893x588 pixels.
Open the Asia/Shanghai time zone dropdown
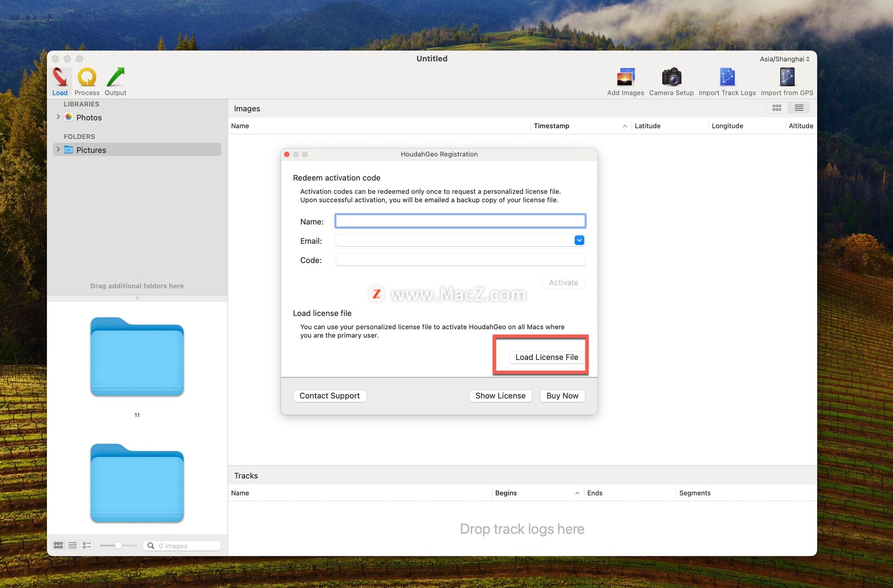pos(785,59)
